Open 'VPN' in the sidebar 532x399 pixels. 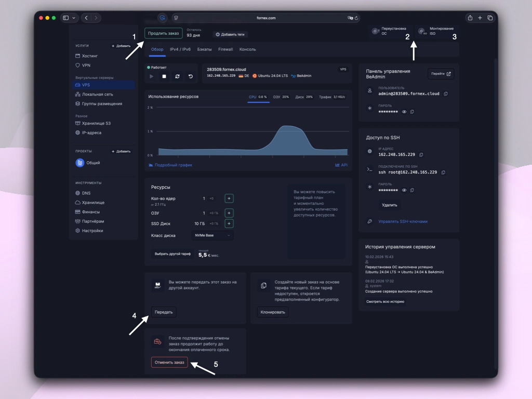point(86,65)
